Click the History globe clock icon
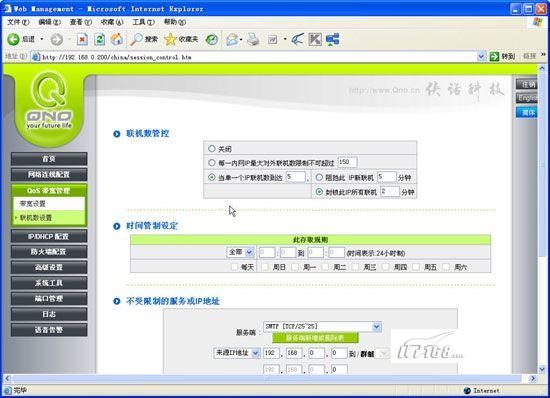Screen dimensions: 550x398 (x=212, y=39)
